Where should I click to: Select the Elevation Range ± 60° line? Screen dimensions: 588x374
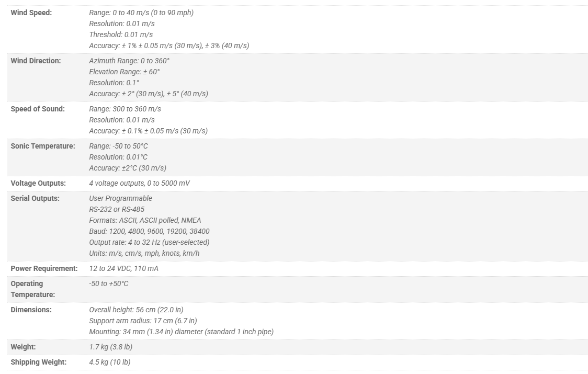(125, 72)
